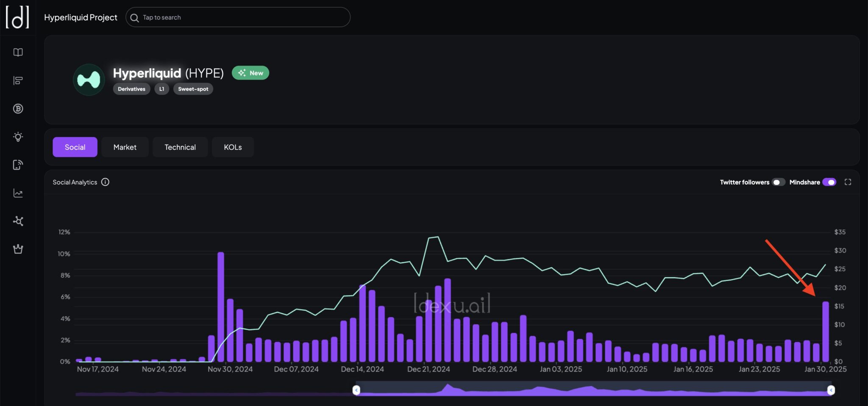Click the tallest bar near Nov 30
Image resolution: width=868 pixels, height=406 pixels.
[221, 307]
